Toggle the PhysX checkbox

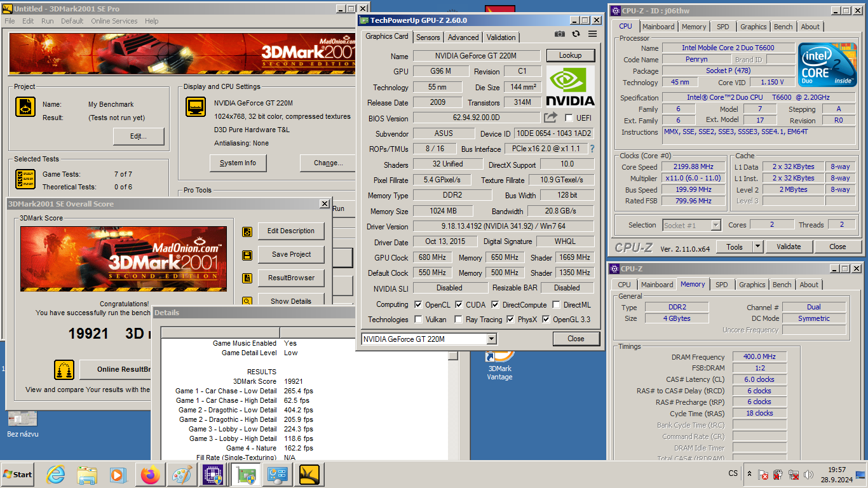pos(510,320)
